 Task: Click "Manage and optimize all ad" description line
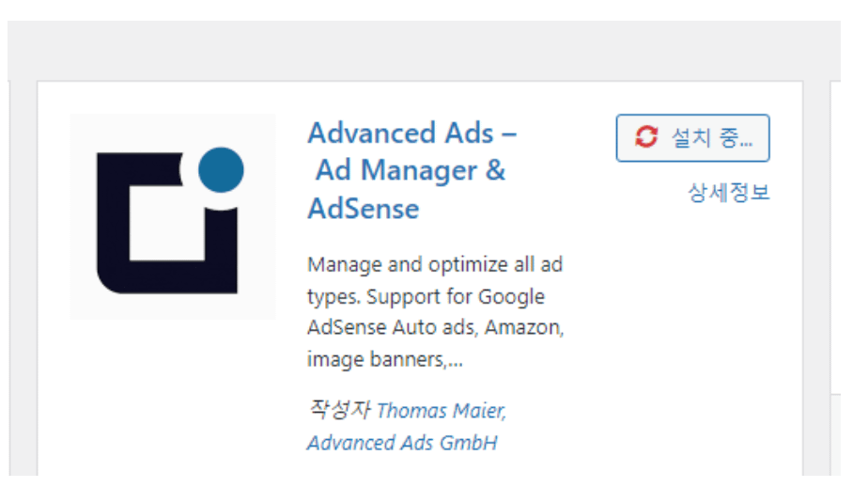(434, 264)
